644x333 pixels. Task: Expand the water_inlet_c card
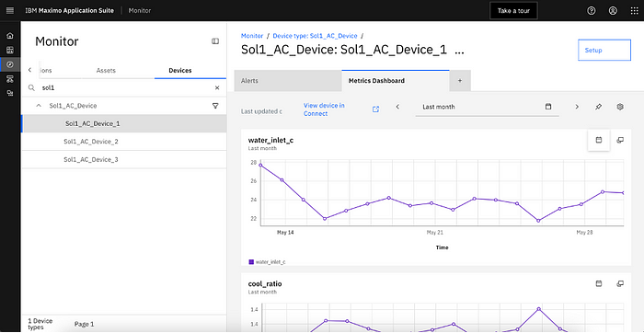pyautogui.click(x=620, y=140)
